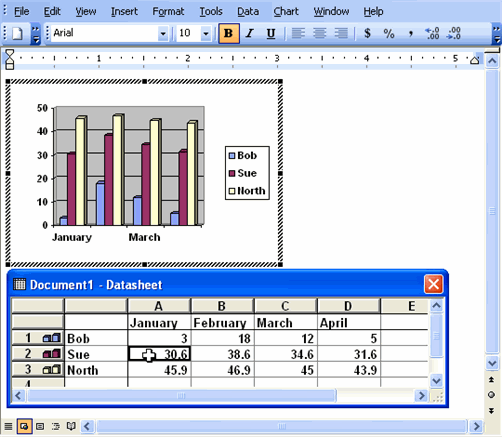Click the Bob legend color swatch
The height and width of the screenshot is (437, 502).
click(x=232, y=156)
